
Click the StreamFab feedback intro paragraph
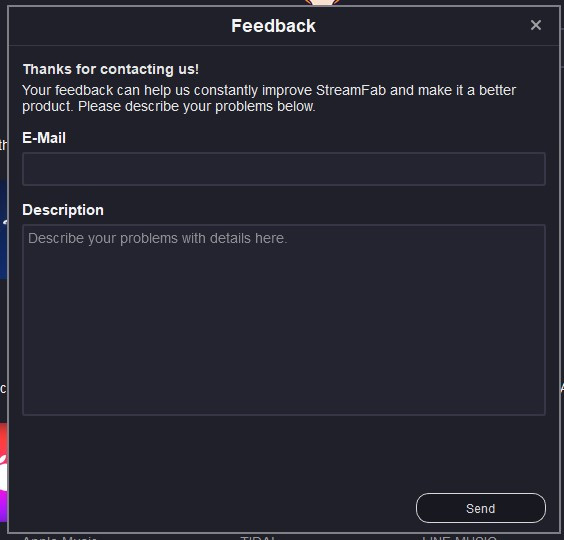click(x=269, y=98)
